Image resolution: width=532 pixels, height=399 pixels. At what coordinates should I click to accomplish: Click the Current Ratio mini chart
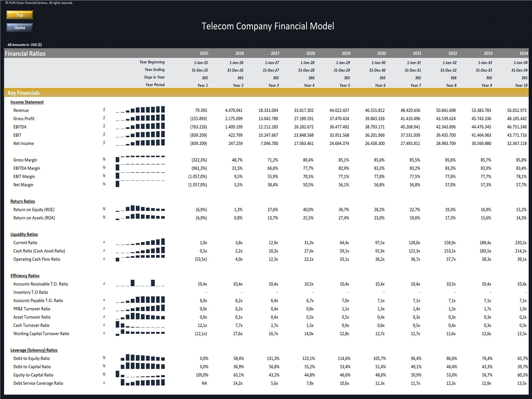[140, 243]
